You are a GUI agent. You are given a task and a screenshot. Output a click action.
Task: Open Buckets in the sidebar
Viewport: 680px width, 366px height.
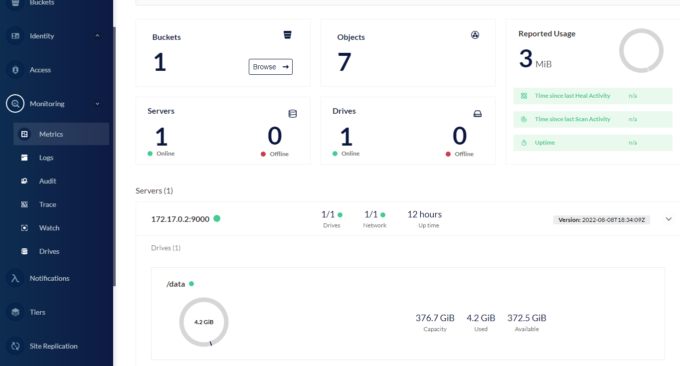point(42,3)
